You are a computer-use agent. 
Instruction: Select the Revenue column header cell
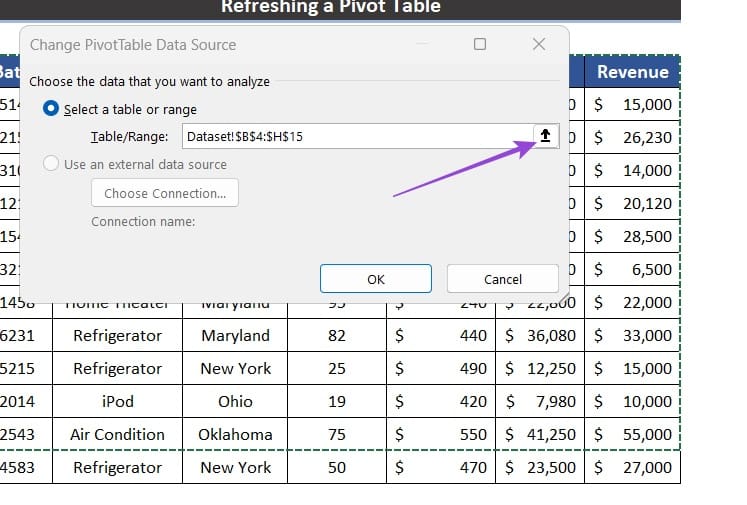[x=632, y=72]
